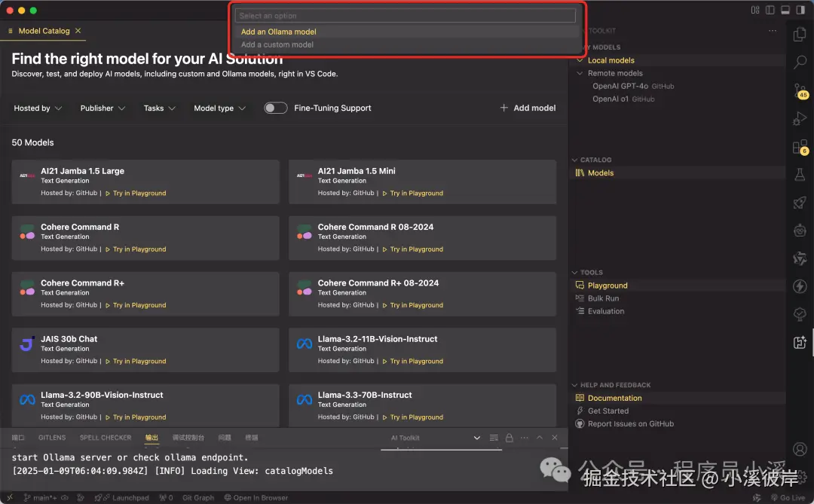814x504 pixels.
Task: Close the bottom output panel
Action: pyautogui.click(x=555, y=438)
